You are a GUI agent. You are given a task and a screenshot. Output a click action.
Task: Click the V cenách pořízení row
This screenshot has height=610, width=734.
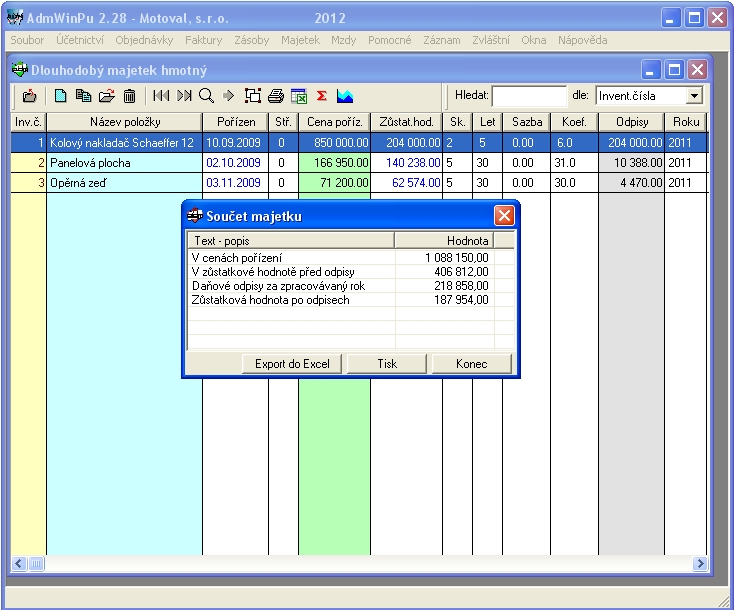coord(351,257)
